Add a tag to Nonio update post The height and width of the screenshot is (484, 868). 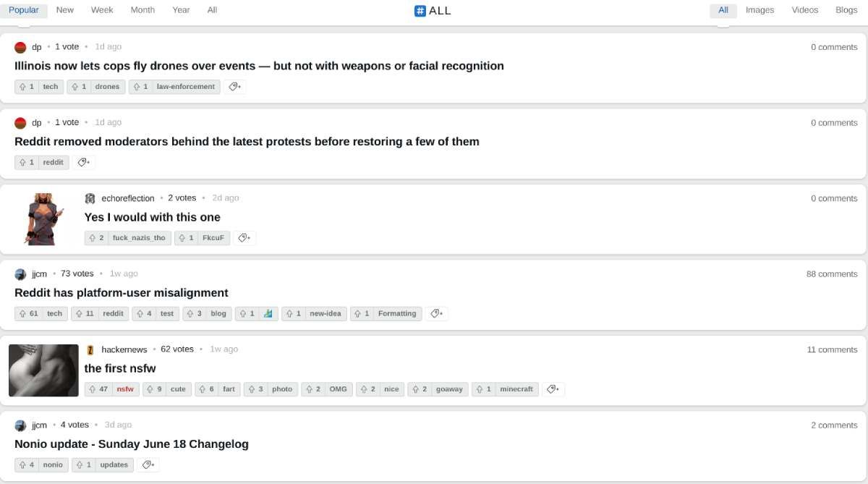[148, 464]
